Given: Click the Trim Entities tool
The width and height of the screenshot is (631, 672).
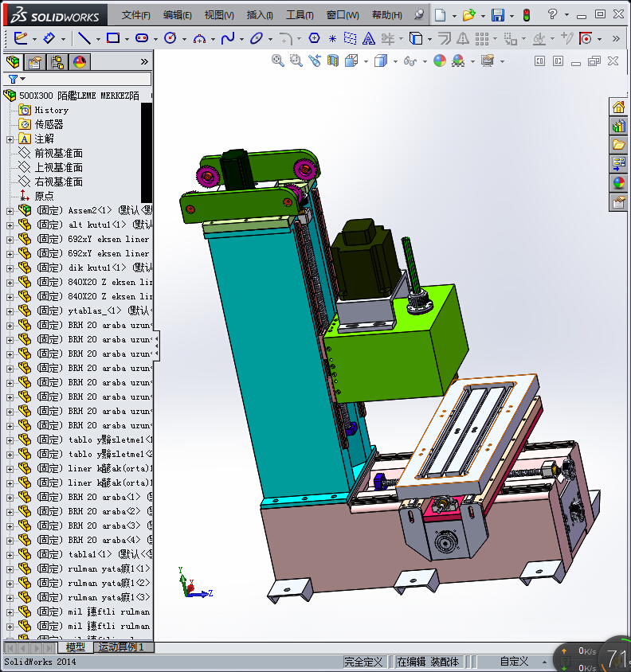Looking at the screenshot, I should click(388, 38).
